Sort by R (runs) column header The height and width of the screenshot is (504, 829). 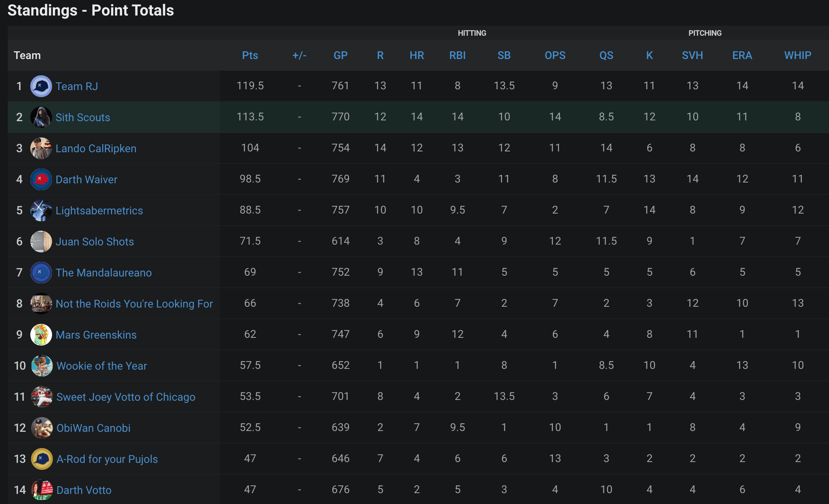(380, 55)
